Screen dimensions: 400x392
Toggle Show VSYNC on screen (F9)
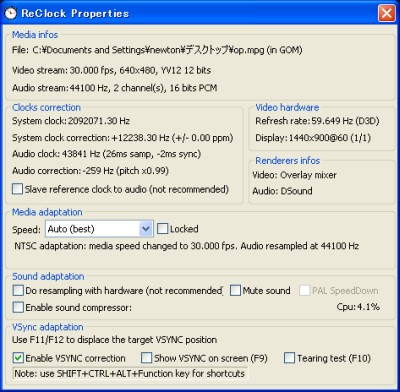click(x=146, y=358)
